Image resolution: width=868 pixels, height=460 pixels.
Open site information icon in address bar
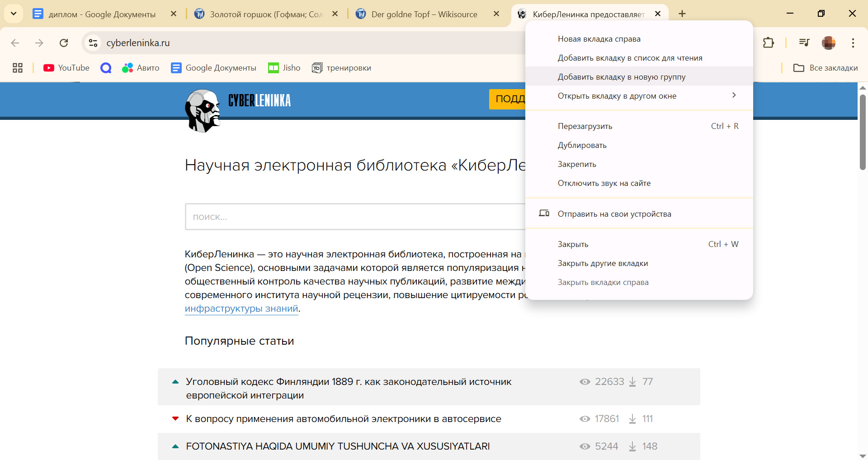tap(93, 43)
